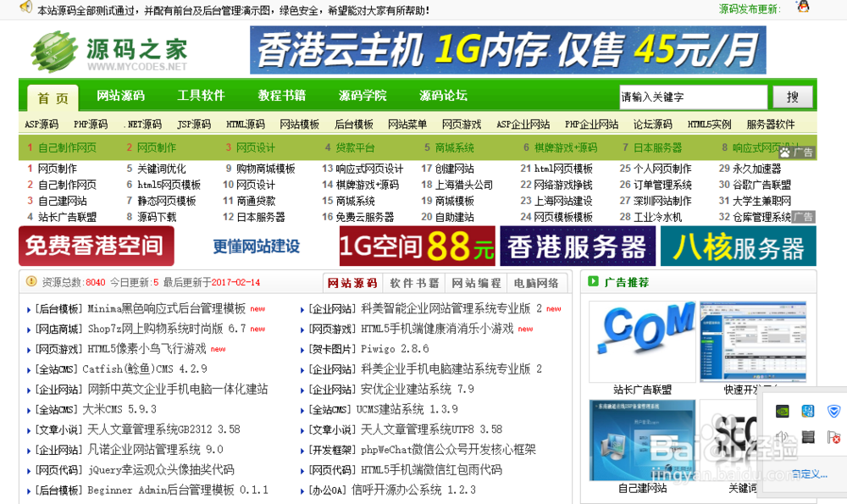847x504 pixels.
Task: Click ad link 上海猎头公司
Action: (x=463, y=185)
